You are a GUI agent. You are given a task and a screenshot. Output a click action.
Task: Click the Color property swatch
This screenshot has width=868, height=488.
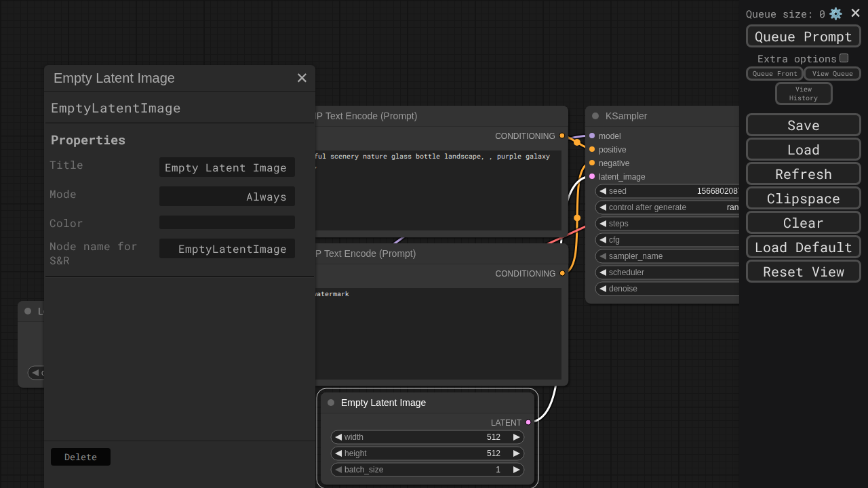click(x=226, y=222)
